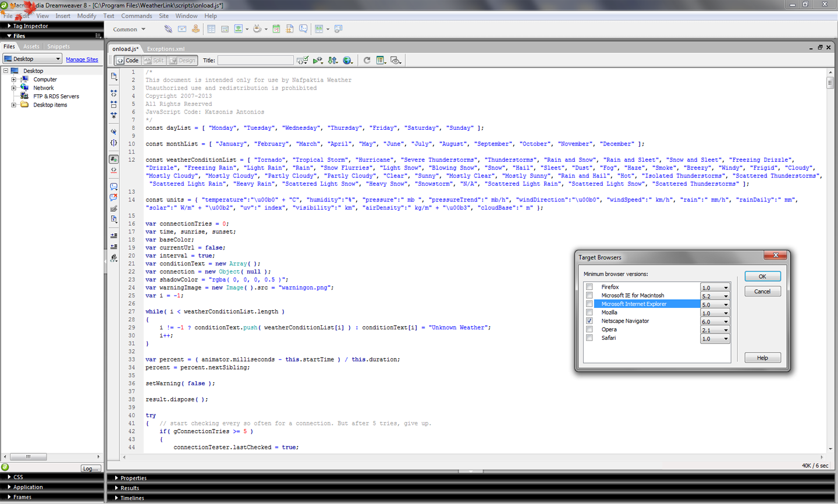838x504 pixels.
Task: Switch to the Assets tab
Action: (31, 47)
